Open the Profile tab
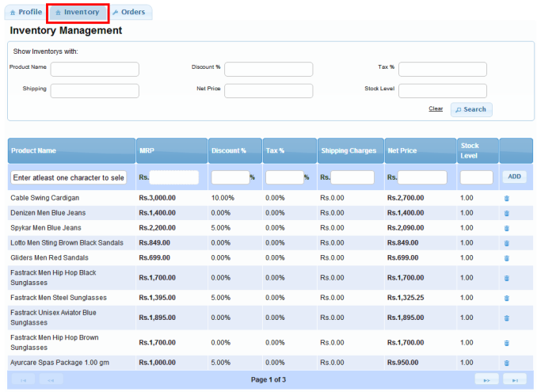The width and height of the screenshot is (537, 392). [x=26, y=12]
